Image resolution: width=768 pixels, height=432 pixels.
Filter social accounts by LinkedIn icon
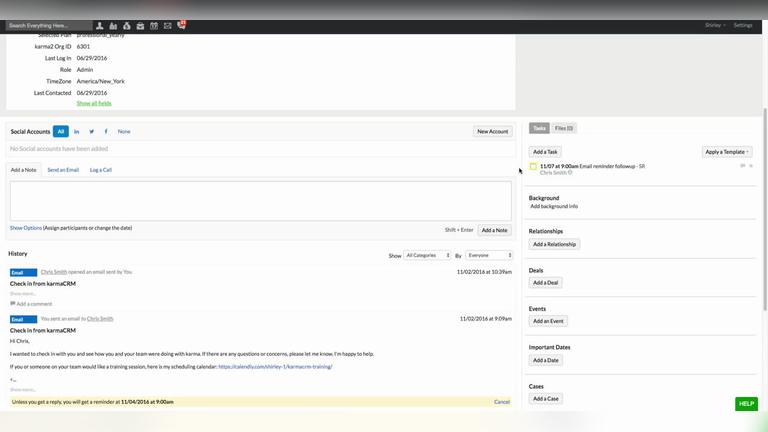pos(76,131)
